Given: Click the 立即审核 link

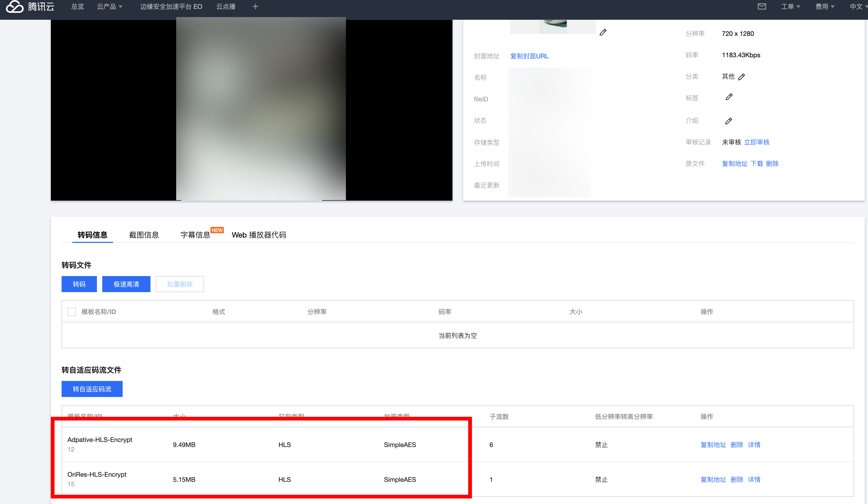Looking at the screenshot, I should coord(756,142).
